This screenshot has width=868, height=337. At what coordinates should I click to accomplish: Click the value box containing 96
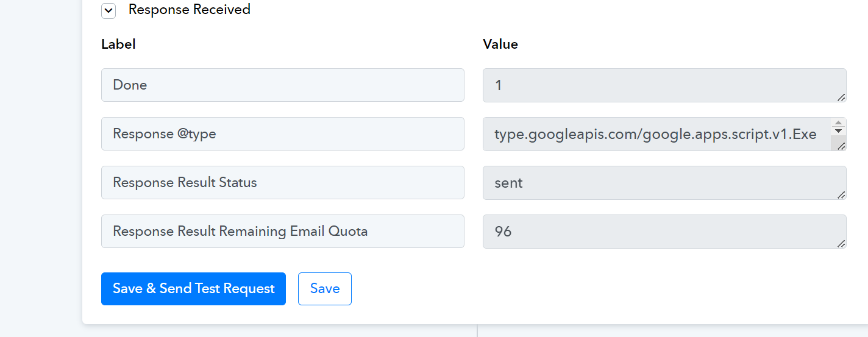(x=664, y=232)
